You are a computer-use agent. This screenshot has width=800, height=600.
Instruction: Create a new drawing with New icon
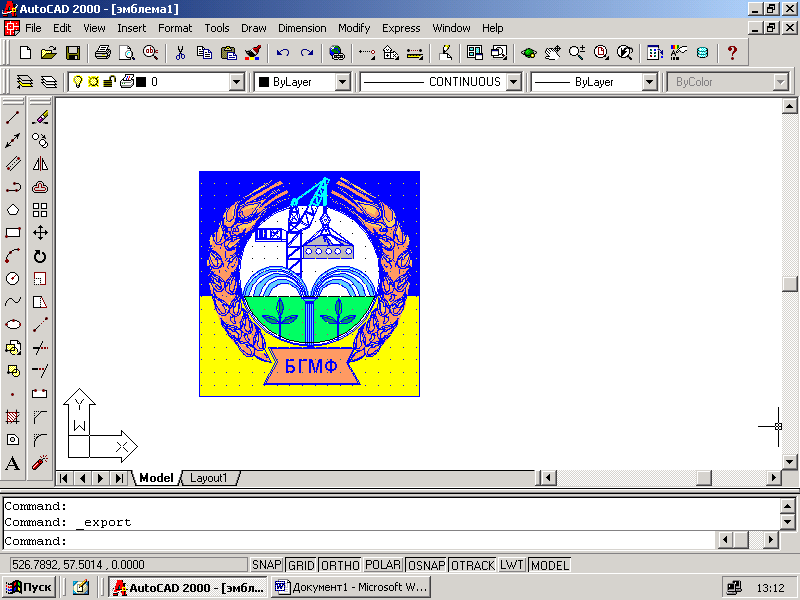(x=25, y=53)
